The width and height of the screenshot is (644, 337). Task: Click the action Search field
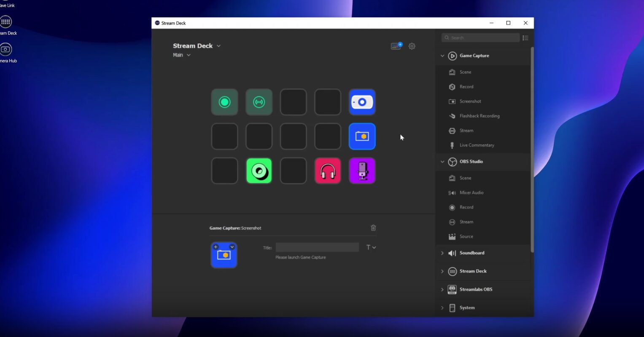click(x=481, y=38)
